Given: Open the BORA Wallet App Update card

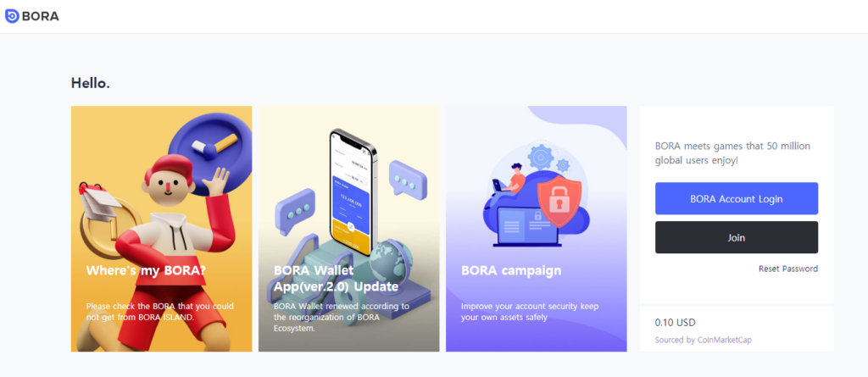Looking at the screenshot, I should point(348,229).
